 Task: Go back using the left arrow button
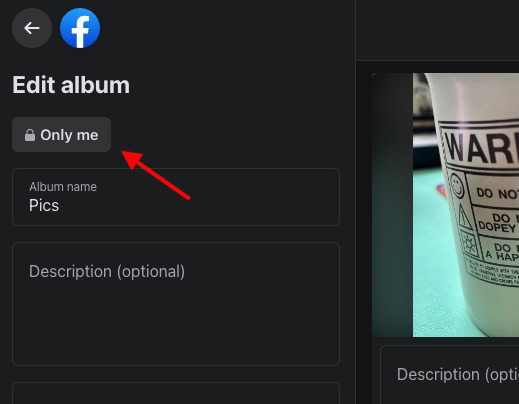pyautogui.click(x=32, y=28)
